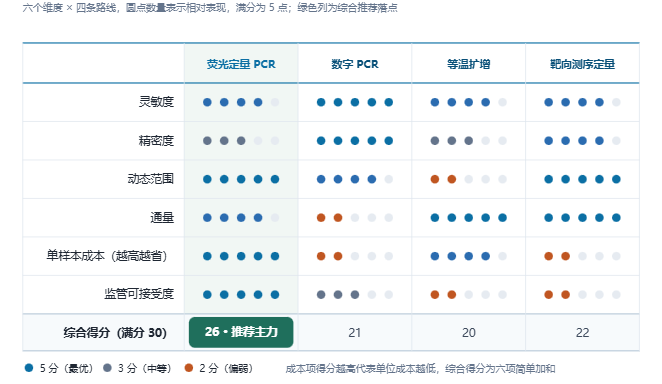Click 数字 PCR dots in 精密度 row
The width and height of the screenshot is (662, 384).
355,141
